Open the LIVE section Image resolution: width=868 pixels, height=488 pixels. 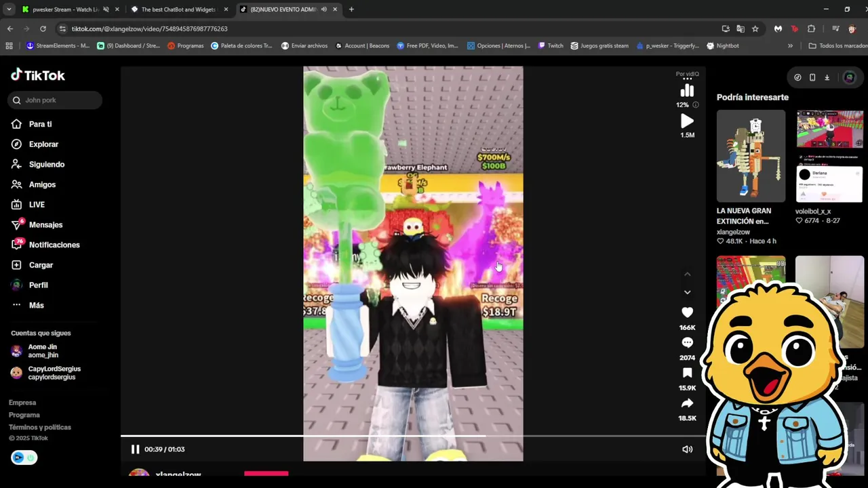pos(37,205)
